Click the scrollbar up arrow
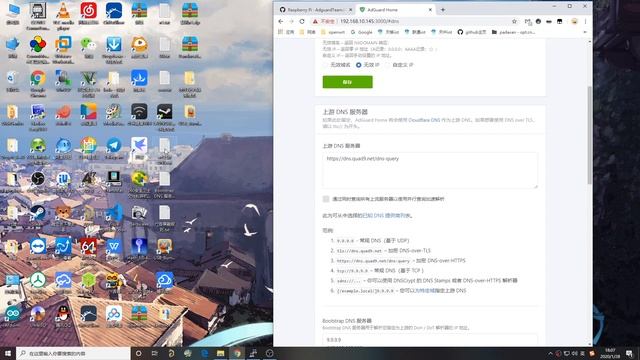 click(589, 42)
